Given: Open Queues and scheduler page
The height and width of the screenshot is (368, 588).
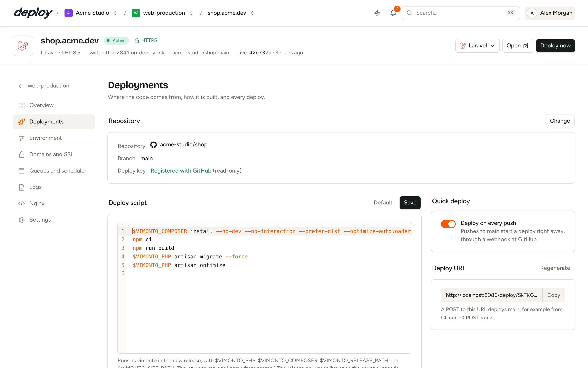Looking at the screenshot, I should coord(54,171).
